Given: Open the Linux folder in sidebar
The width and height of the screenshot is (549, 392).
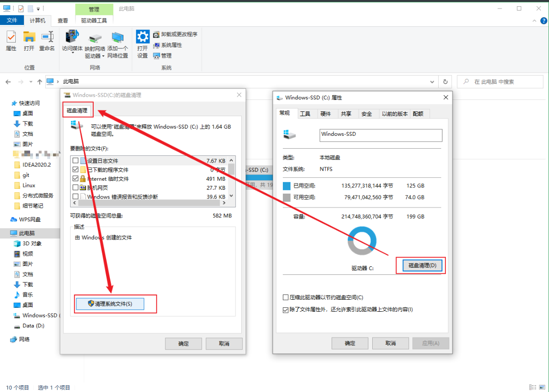Looking at the screenshot, I should pos(25,185).
